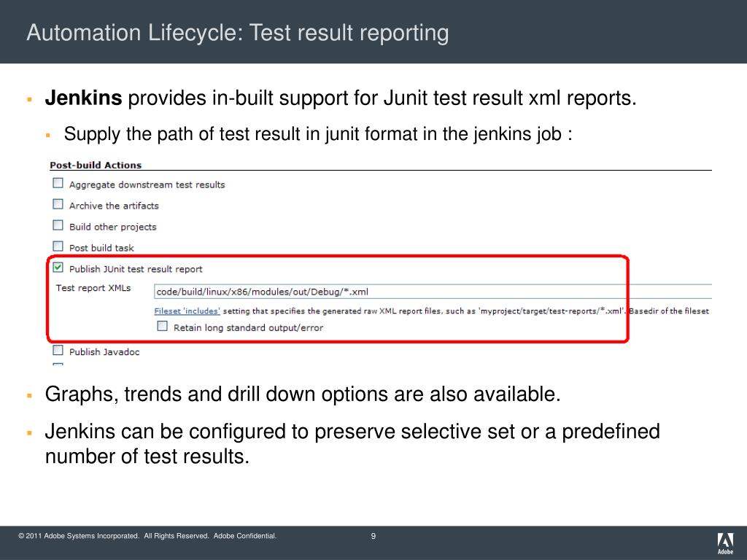
Task: Click the Archive the artifacts label
Action: pos(114,206)
